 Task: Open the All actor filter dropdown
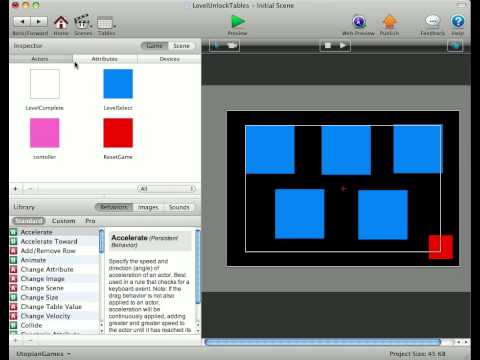click(166, 189)
